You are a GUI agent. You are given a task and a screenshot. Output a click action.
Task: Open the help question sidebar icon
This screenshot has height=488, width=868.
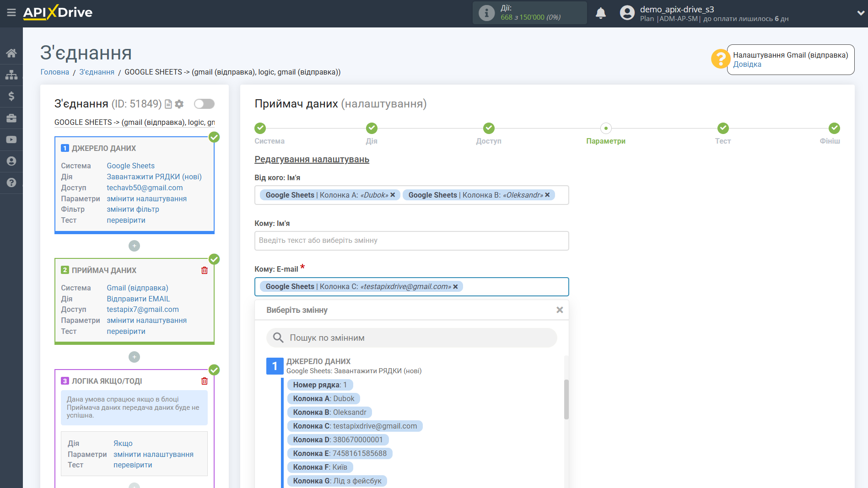[x=11, y=182]
